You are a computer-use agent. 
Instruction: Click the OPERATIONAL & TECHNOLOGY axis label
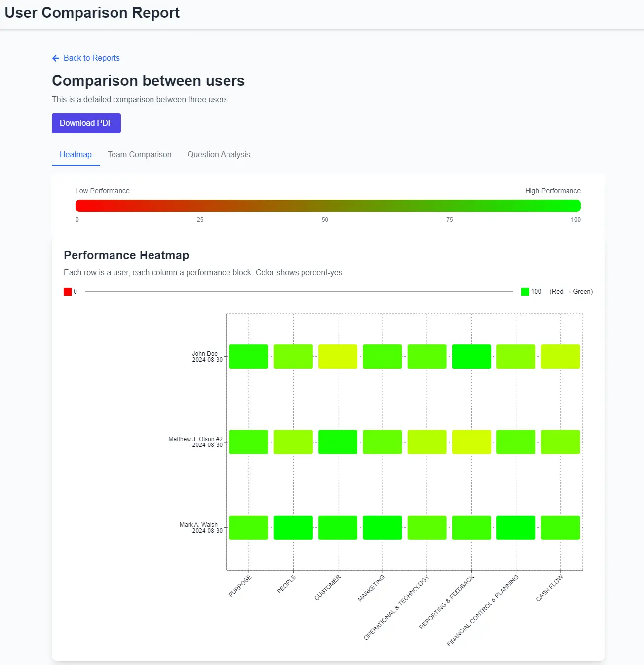(x=396, y=608)
